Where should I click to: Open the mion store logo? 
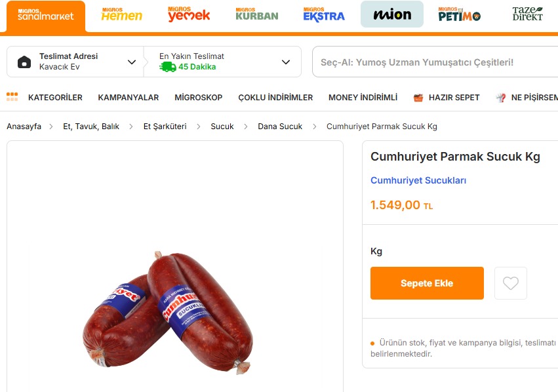tap(392, 14)
